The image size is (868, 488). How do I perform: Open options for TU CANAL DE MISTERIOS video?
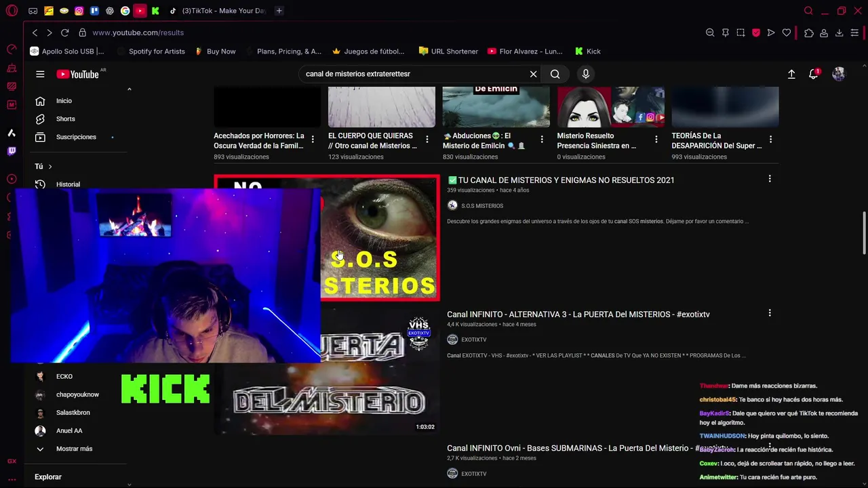[x=770, y=179]
